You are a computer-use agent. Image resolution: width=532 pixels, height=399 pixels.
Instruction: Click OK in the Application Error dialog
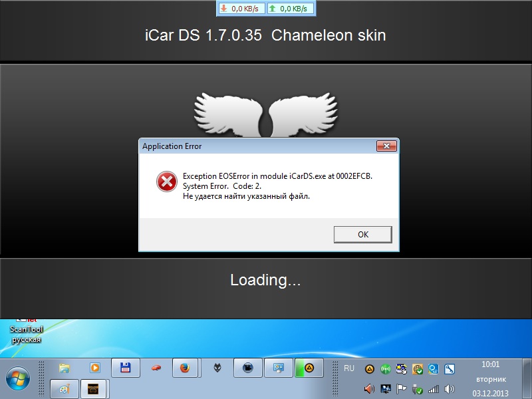(362, 235)
